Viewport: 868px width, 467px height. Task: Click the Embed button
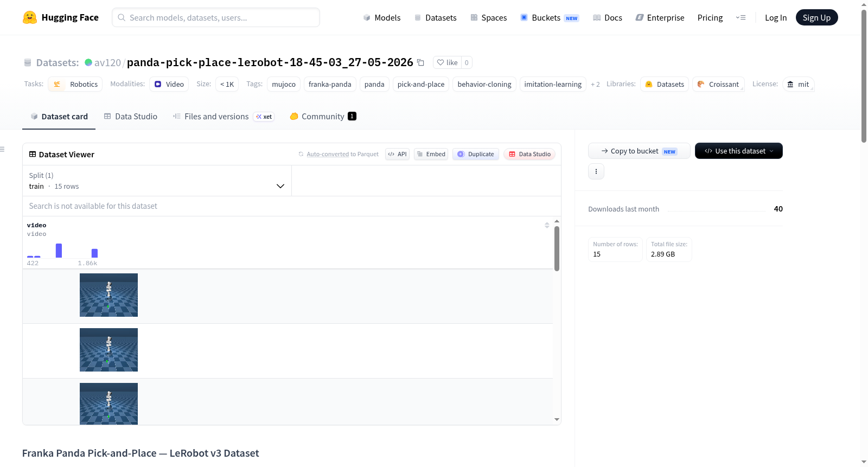tap(431, 154)
